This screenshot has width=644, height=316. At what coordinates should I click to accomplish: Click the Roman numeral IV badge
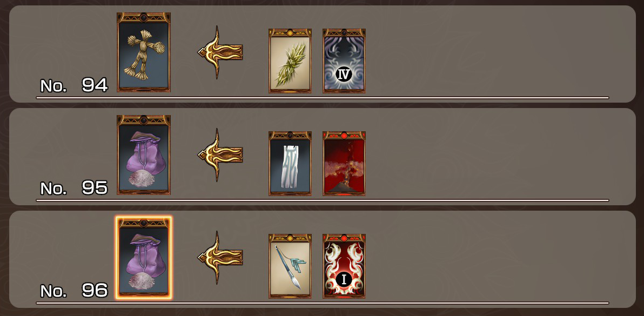click(x=343, y=75)
